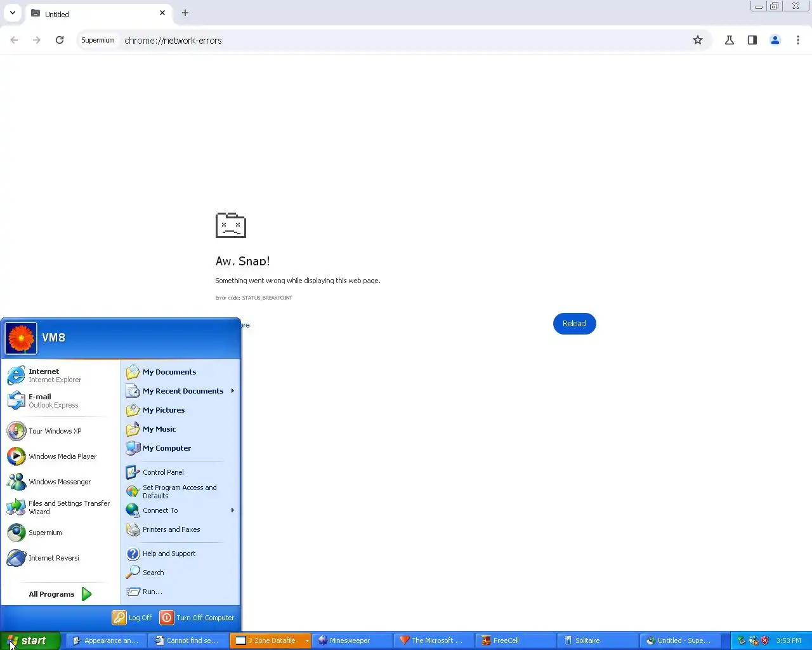Open Printers and Faxes

point(181,529)
